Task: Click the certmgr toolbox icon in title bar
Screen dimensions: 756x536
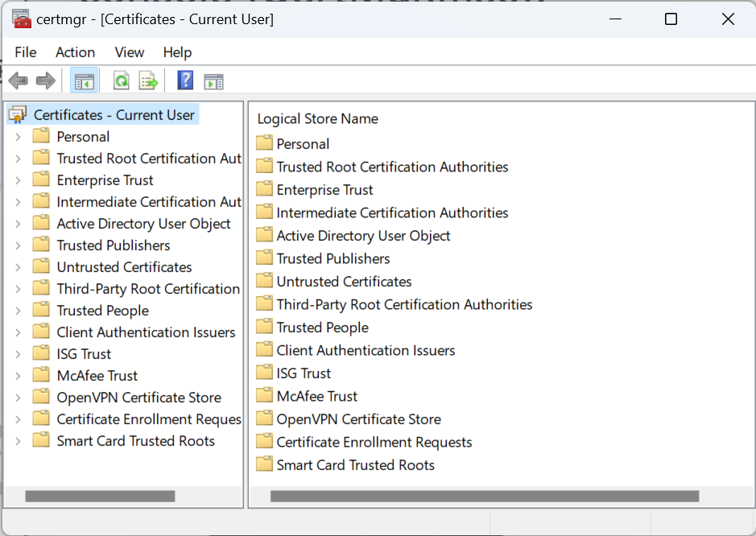Action: tap(22, 19)
